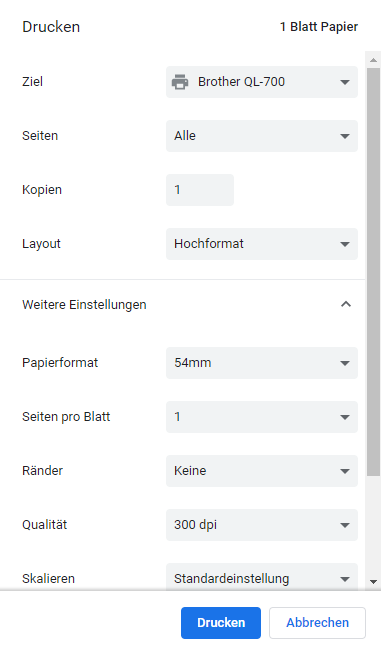
Task: Open the Skalieren dropdown showing Standardeinstellung
Action: (262, 577)
